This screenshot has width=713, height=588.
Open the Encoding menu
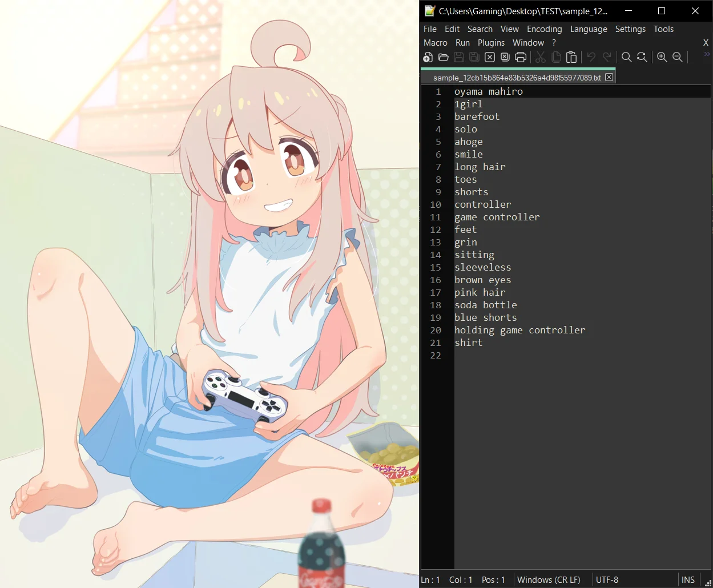click(x=544, y=29)
